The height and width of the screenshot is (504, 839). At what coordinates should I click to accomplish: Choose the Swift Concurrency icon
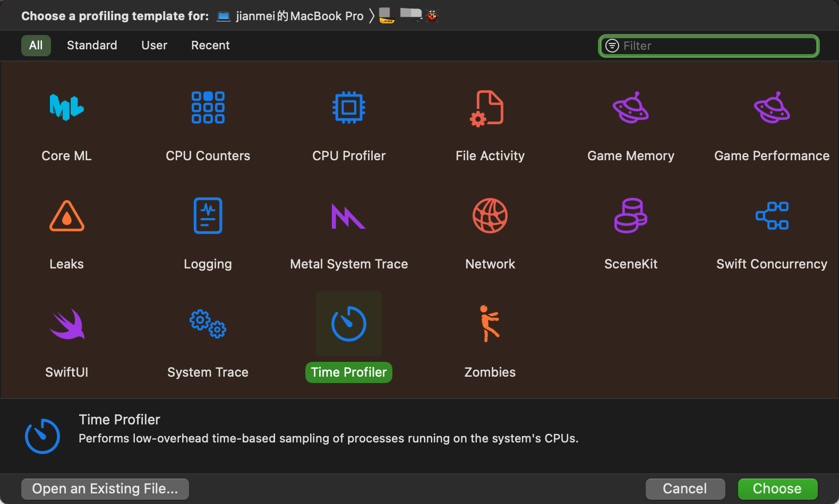click(772, 216)
